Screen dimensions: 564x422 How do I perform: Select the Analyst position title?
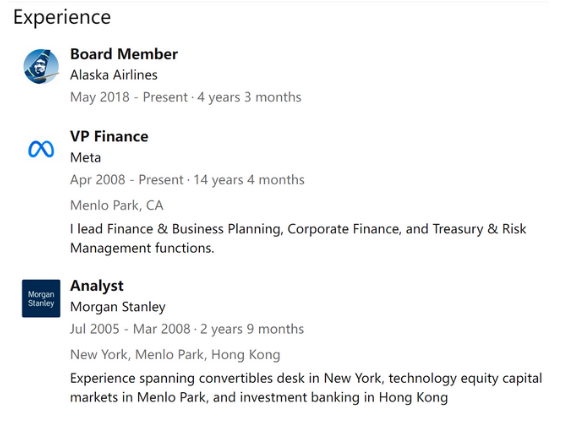(96, 286)
